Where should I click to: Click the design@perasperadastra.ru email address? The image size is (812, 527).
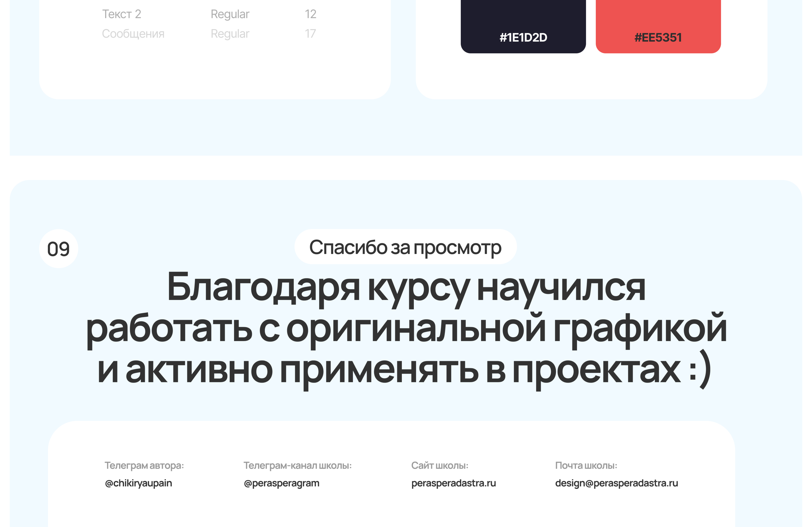[x=616, y=483]
